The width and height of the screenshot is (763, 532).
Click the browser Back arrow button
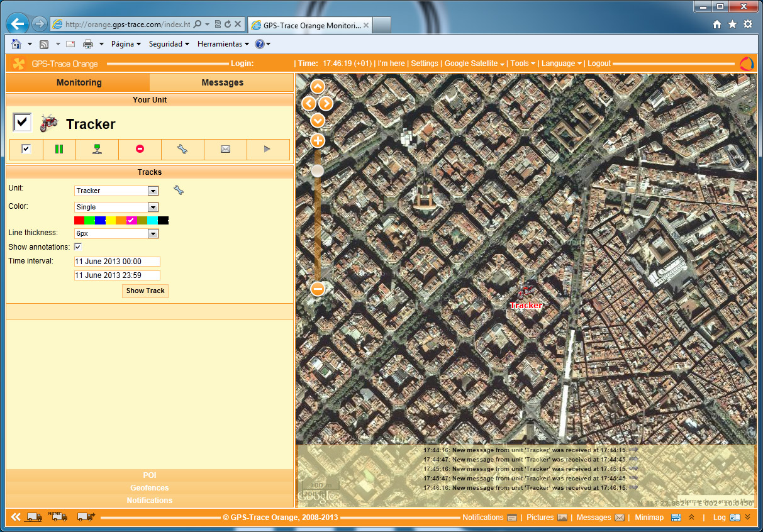pos(17,24)
